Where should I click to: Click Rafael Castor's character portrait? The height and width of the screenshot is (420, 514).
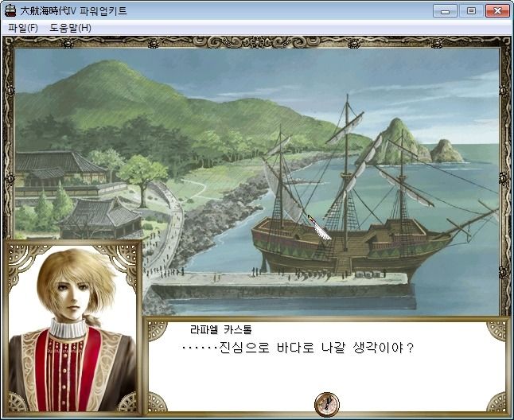(x=72, y=328)
